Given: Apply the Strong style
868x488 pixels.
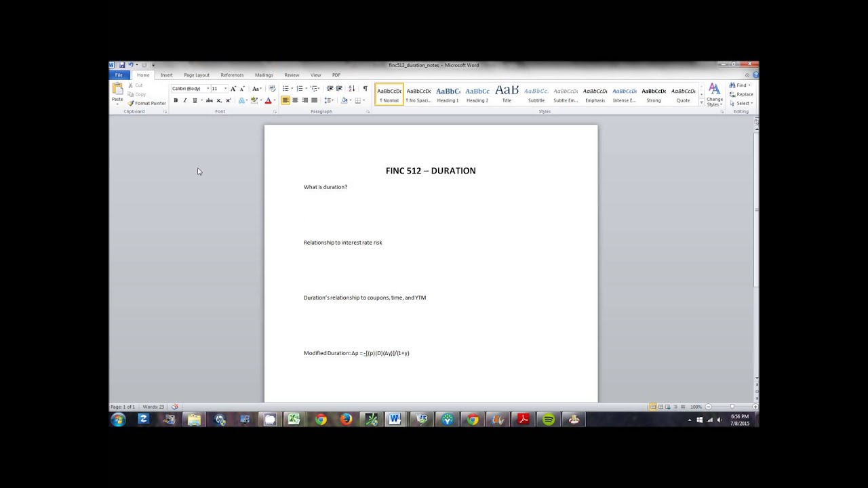Looking at the screenshot, I should point(654,94).
